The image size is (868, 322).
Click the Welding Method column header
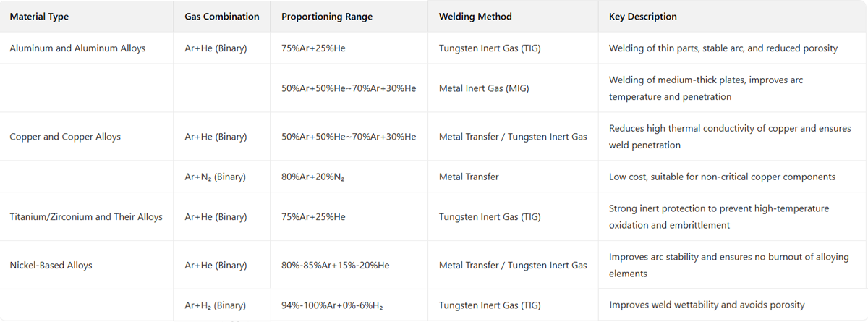pos(475,17)
